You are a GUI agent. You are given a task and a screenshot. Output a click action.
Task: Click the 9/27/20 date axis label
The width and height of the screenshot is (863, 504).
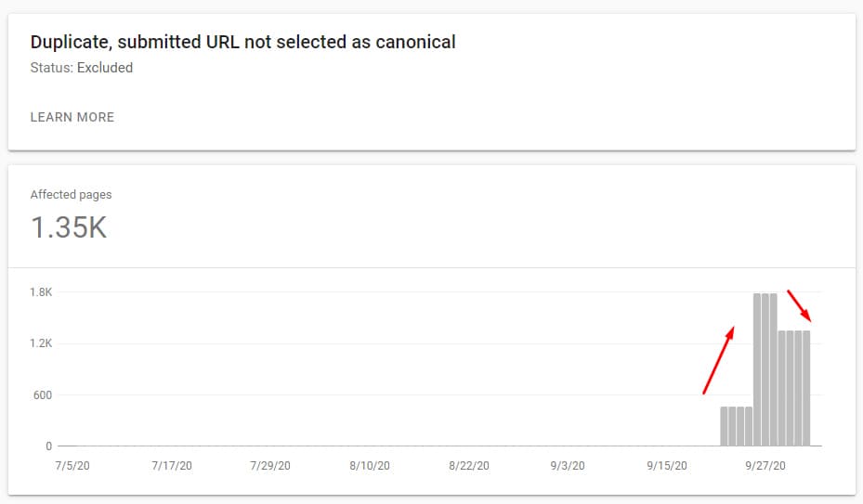click(765, 466)
